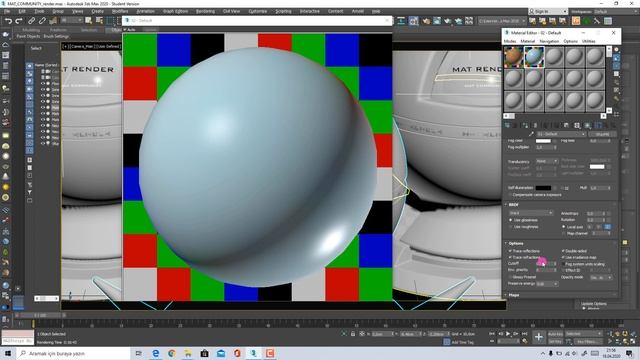Click the VRayMtl material type button
The width and height of the screenshot is (640, 360).
602,134
